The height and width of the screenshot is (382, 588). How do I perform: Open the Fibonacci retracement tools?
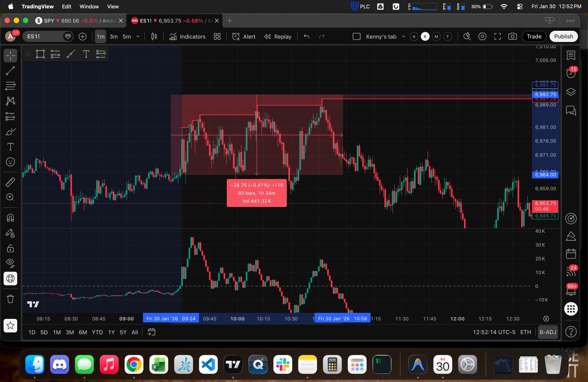[x=10, y=86]
